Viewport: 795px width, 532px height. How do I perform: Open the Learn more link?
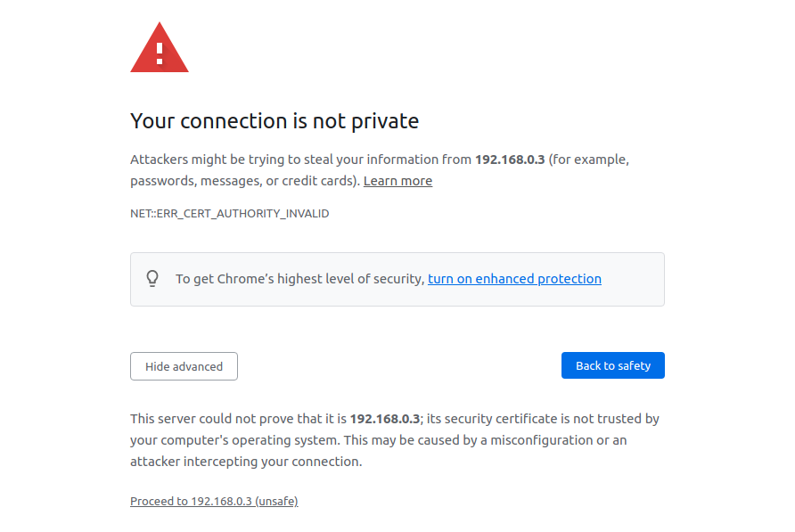(397, 180)
